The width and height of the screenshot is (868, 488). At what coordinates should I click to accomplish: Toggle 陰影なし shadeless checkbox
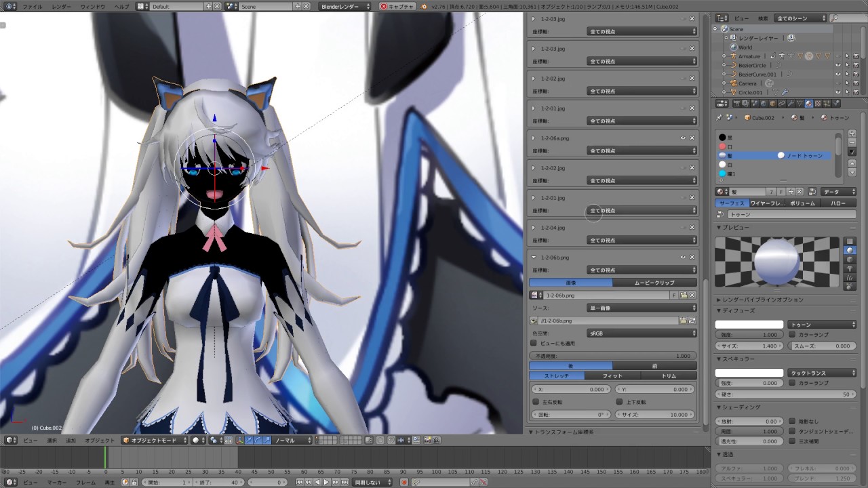793,422
